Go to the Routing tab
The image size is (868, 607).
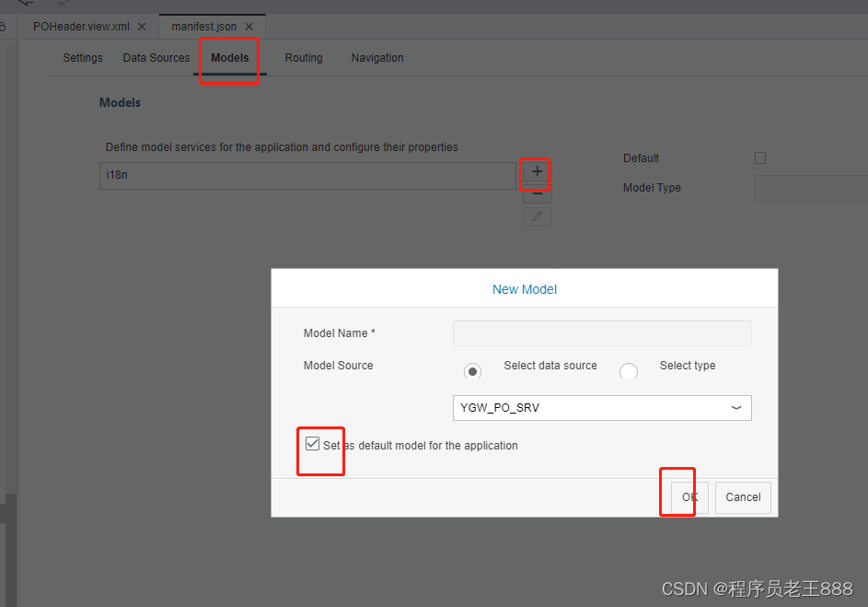coord(304,58)
